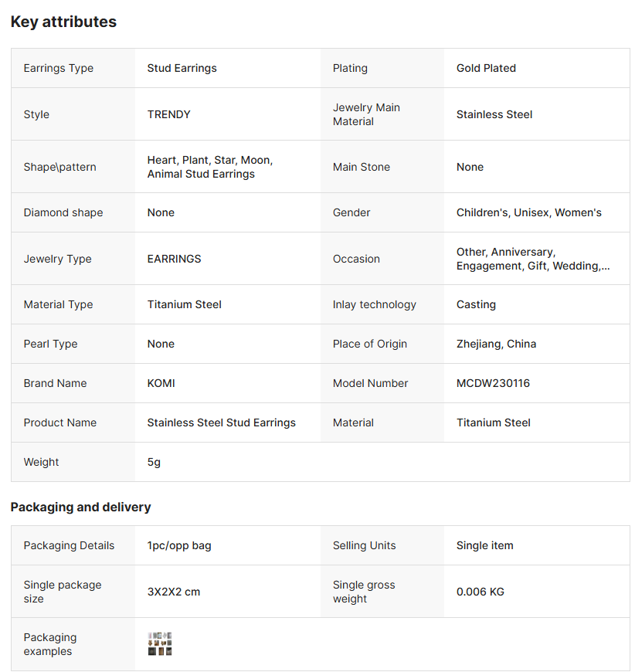Image resolution: width=635 pixels, height=672 pixels.
Task: Click the 1pc/opp bag packaging details
Action: (x=179, y=545)
